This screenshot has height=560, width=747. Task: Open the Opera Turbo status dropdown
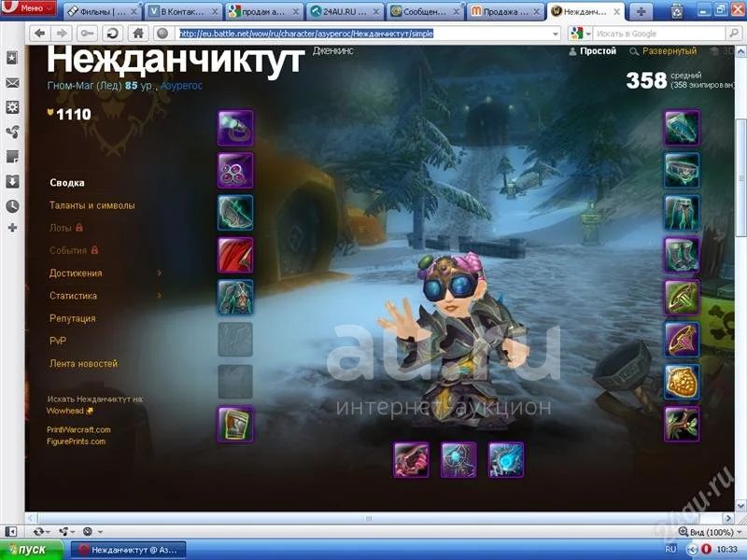click(x=92, y=531)
